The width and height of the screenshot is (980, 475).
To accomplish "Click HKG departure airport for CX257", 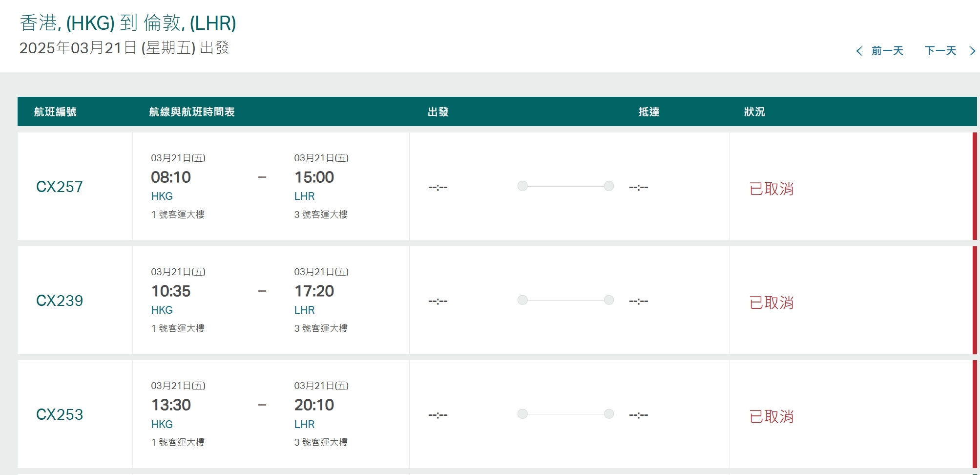I will pyautogui.click(x=162, y=196).
